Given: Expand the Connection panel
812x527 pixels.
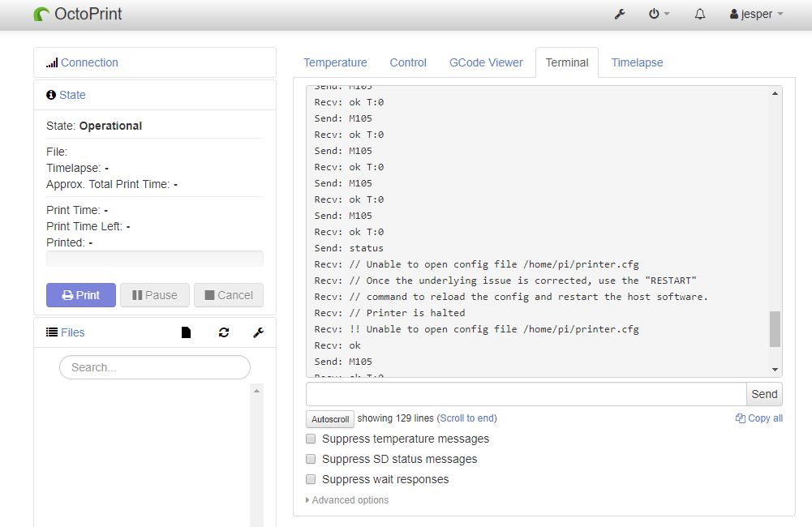Looking at the screenshot, I should point(89,62).
